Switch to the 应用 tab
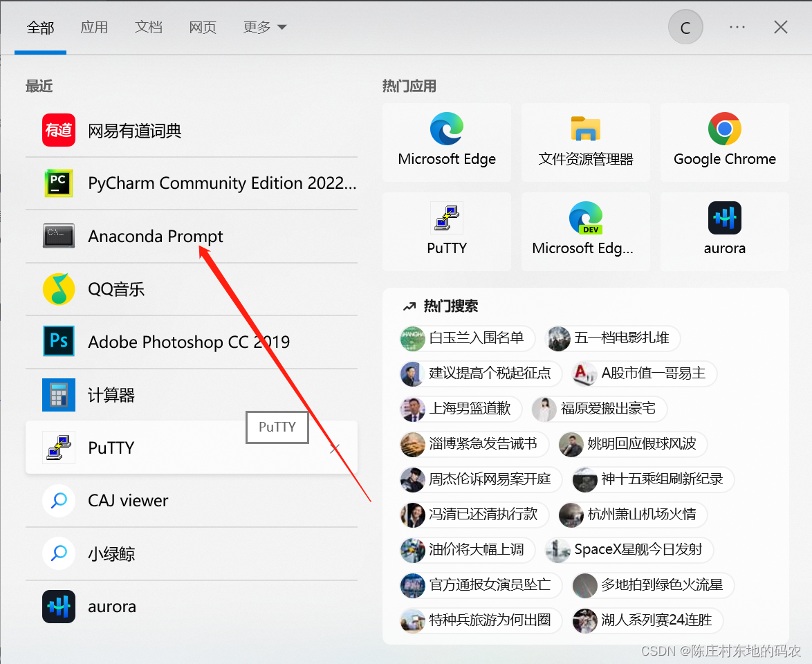 tap(95, 27)
